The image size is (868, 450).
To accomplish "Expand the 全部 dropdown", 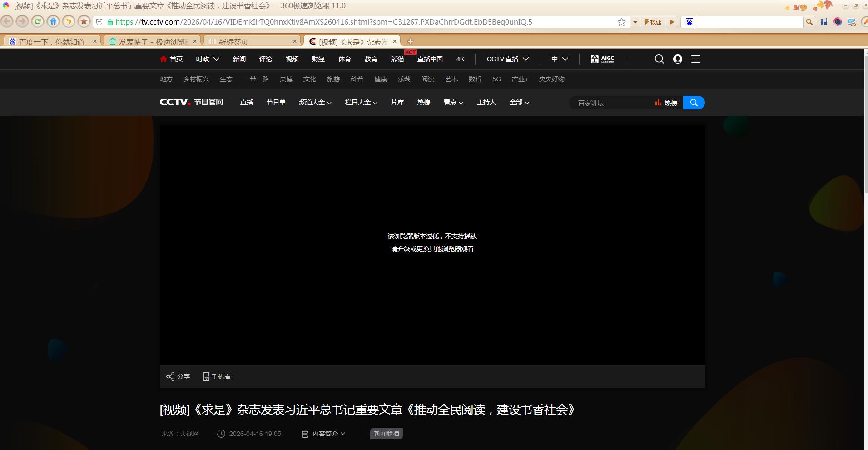I will coord(519,102).
